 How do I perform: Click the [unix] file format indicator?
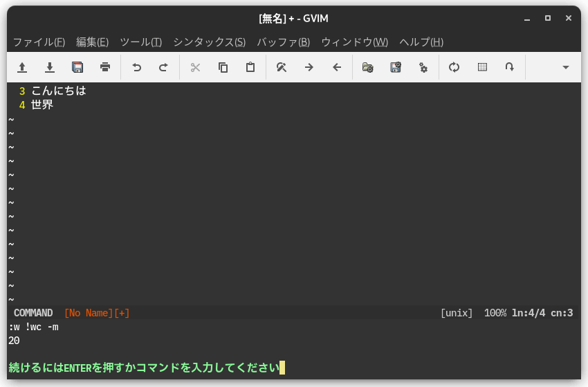457,313
